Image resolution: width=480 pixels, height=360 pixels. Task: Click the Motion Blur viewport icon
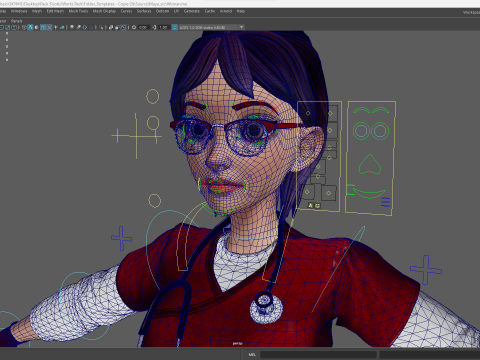click(x=78, y=27)
